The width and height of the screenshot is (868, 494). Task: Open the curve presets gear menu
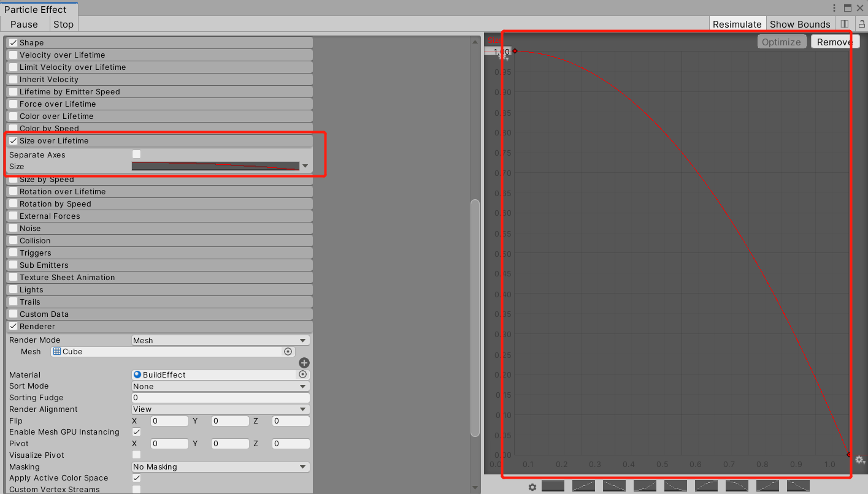click(532, 487)
